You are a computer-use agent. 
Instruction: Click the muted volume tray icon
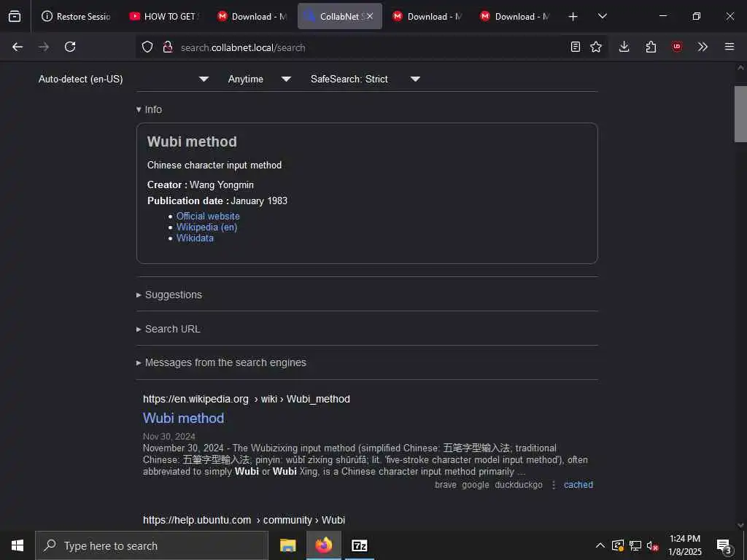coord(653,545)
